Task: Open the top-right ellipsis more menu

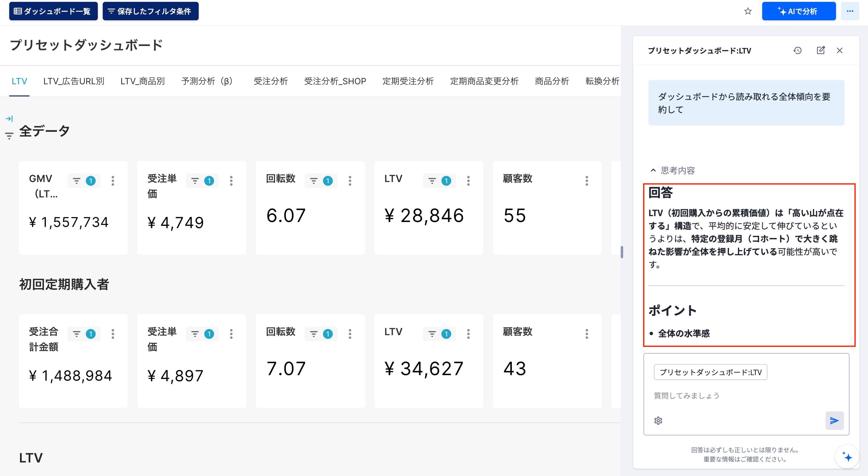Action: 850,11
